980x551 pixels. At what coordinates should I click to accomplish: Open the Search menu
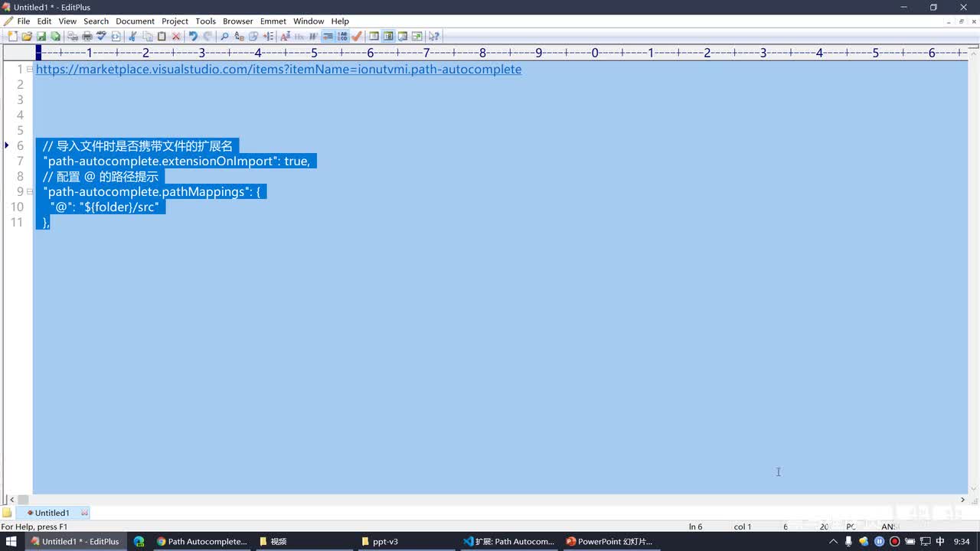point(96,21)
